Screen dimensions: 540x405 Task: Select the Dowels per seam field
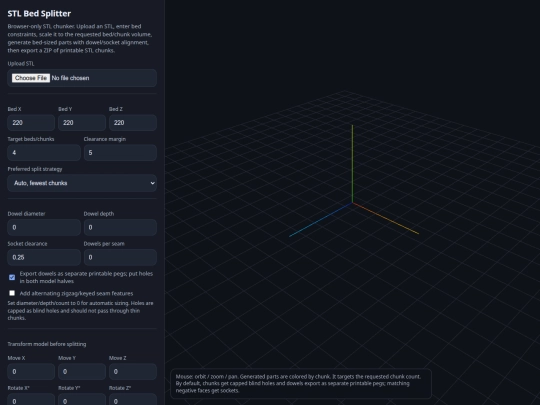[120, 257]
